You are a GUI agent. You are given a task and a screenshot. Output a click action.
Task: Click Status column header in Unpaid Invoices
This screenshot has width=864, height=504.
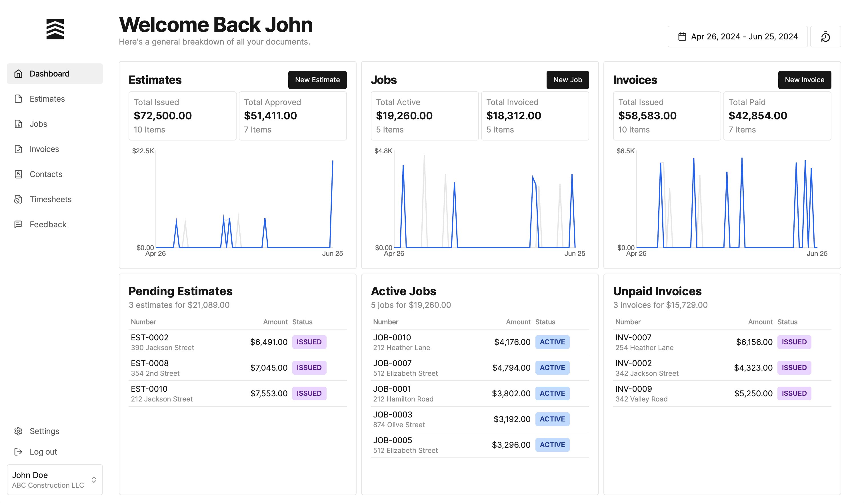(787, 322)
